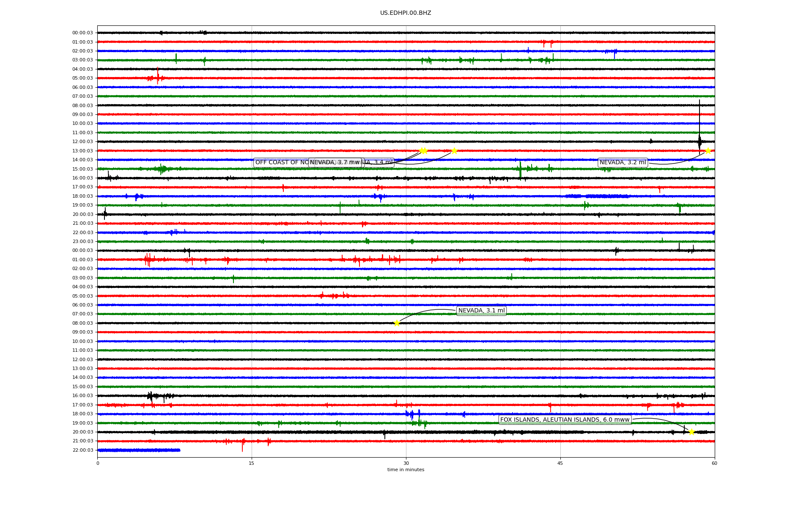Click the 20:00:03 label on the Fox Islands star row
Screen dimensions: 812x508
(x=82, y=432)
